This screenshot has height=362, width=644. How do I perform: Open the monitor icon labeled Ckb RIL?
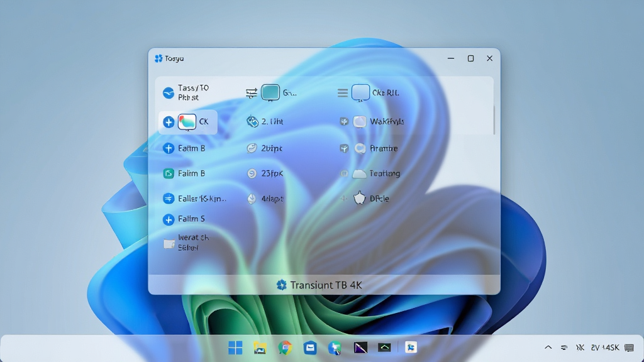(x=360, y=93)
